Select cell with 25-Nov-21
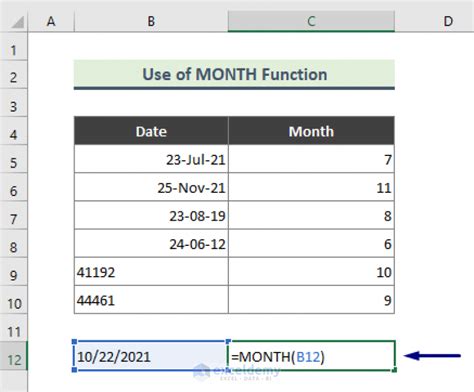Screen dimensions: 474x392 151,187
